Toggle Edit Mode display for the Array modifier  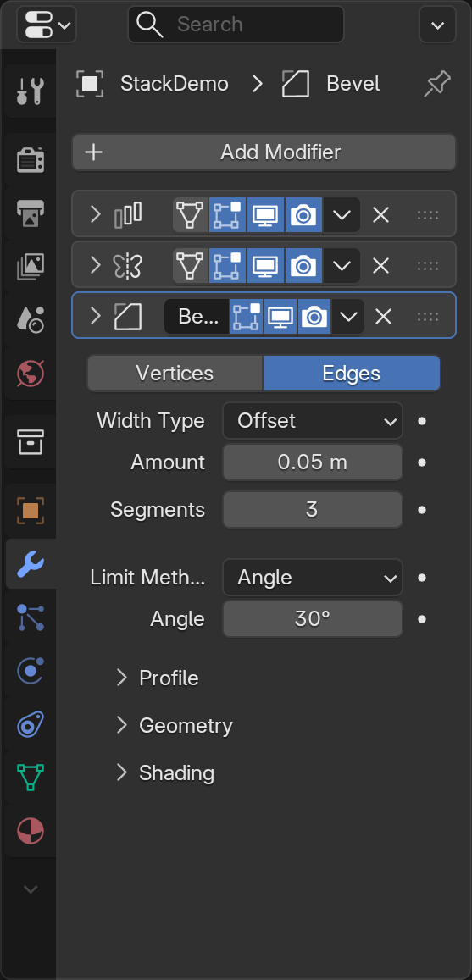(x=228, y=215)
